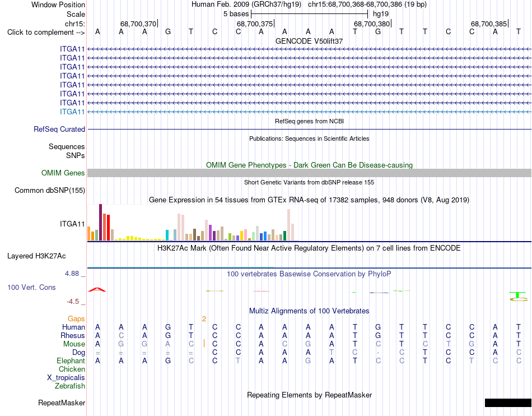Open the RefSeq Curated track label

pos(59,130)
